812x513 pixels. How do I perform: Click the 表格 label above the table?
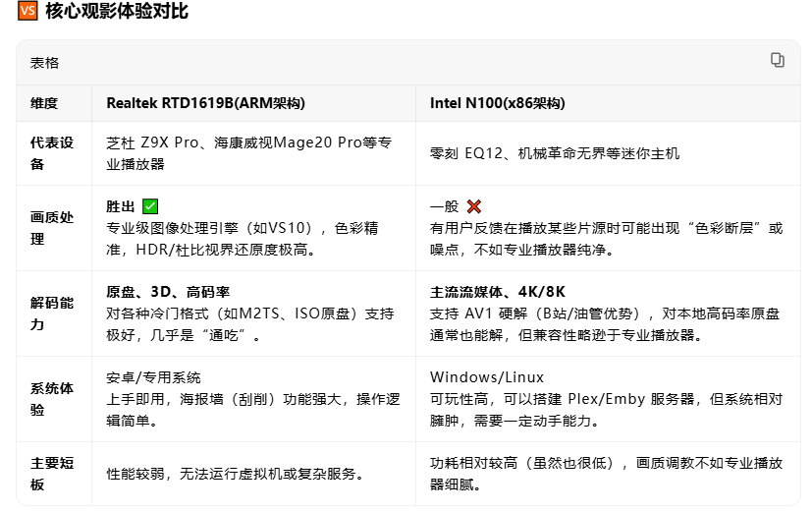[44, 63]
